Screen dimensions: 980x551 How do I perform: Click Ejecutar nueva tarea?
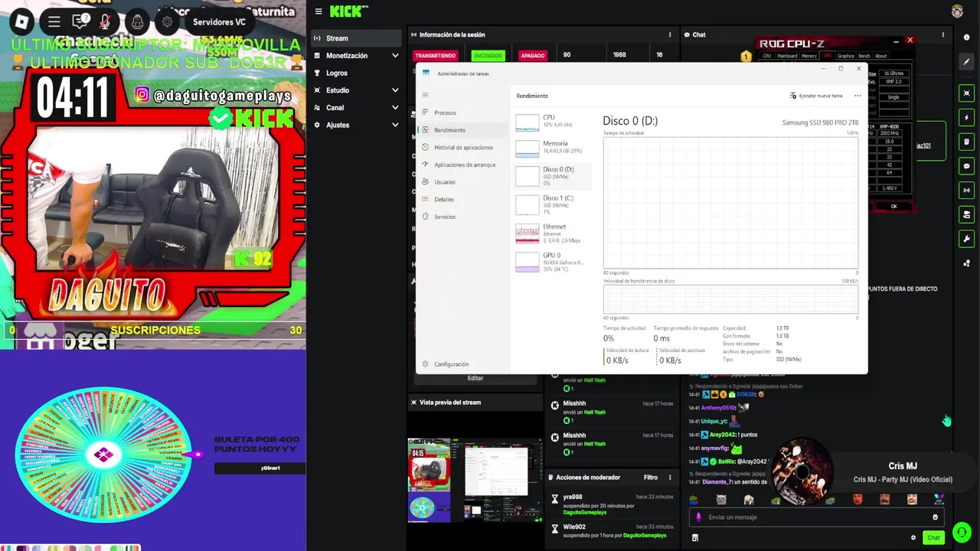[x=816, y=96]
